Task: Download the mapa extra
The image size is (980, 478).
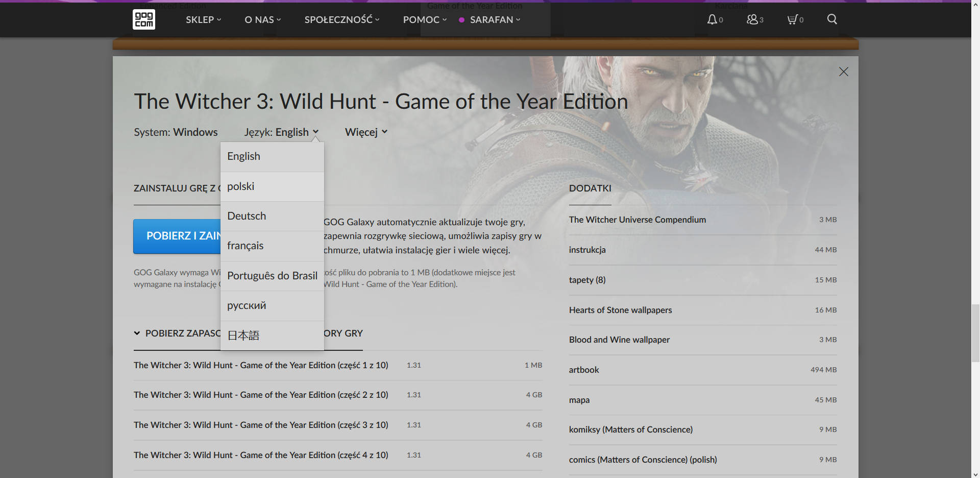Action: pyautogui.click(x=703, y=400)
